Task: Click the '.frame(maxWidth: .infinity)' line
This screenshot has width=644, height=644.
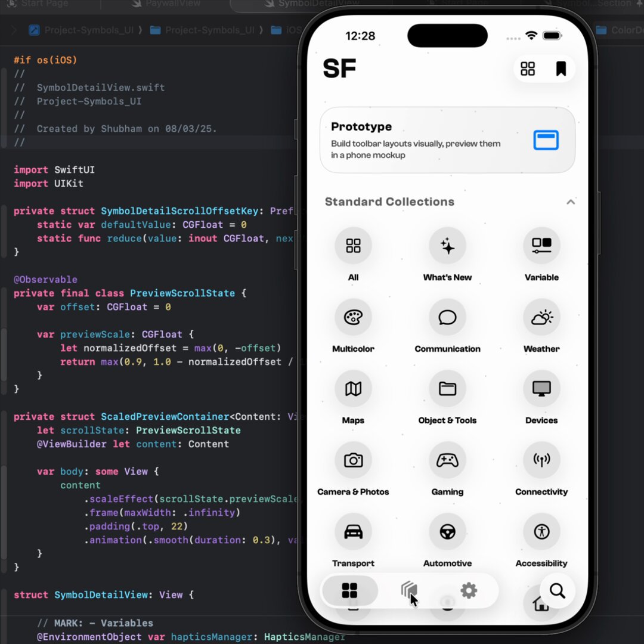Action: tap(162, 513)
